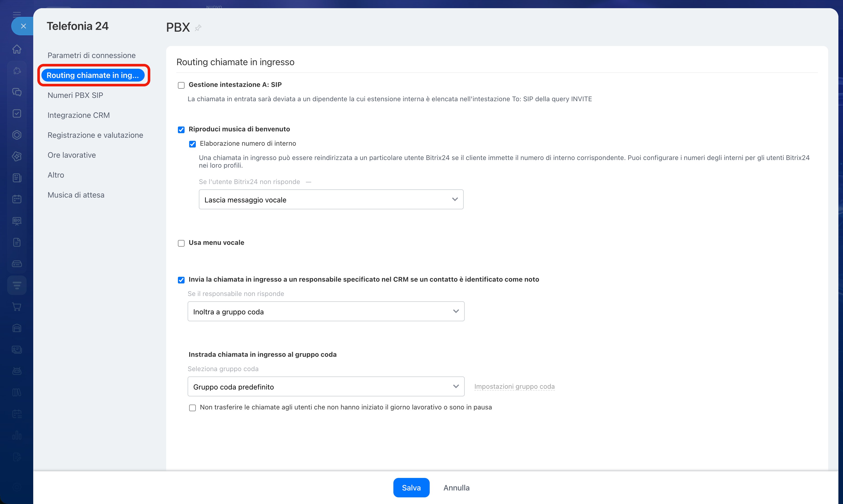Open the CRM funnel icon in sidebar
This screenshot has height=504, width=843.
tap(17, 285)
